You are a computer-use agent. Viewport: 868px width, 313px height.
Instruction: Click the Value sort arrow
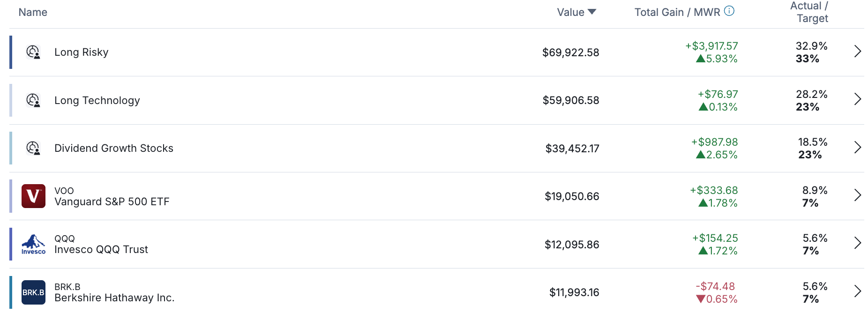pos(592,12)
